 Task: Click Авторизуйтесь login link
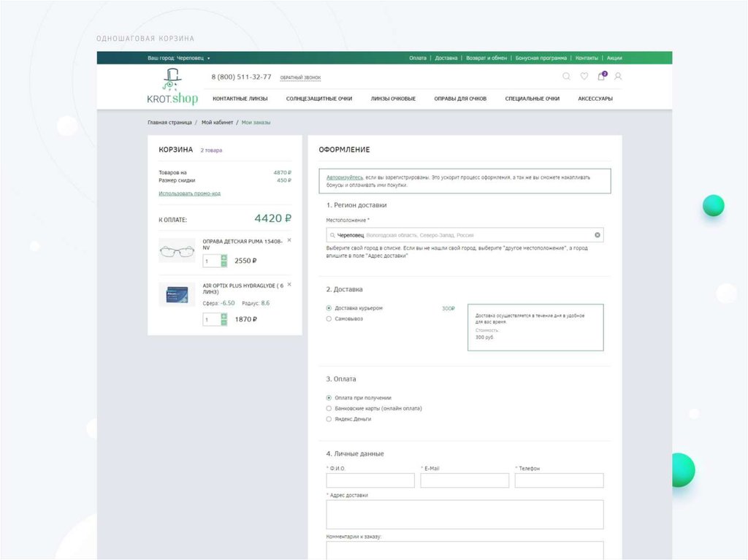pyautogui.click(x=345, y=177)
